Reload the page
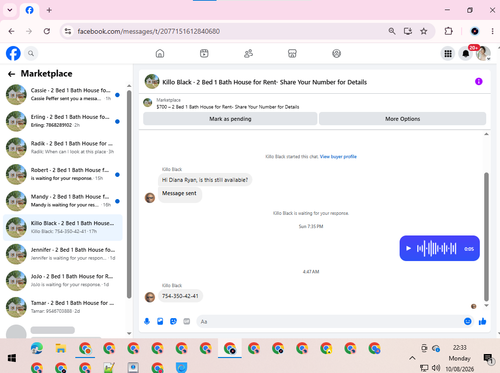The image size is (500, 373). coord(47,31)
